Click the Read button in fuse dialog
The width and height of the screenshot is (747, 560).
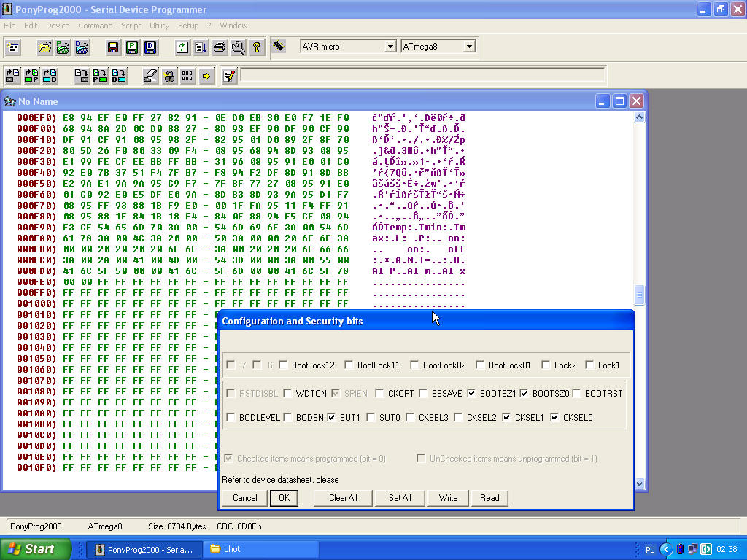point(489,497)
